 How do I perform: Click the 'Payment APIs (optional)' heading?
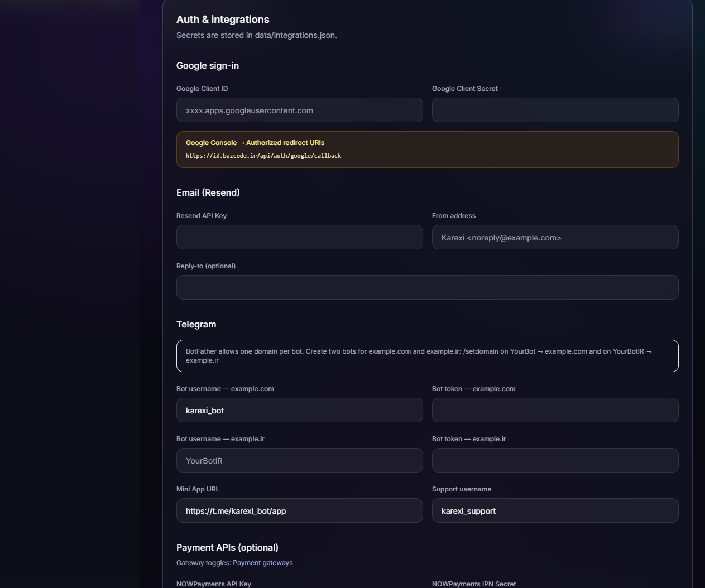[227, 547]
